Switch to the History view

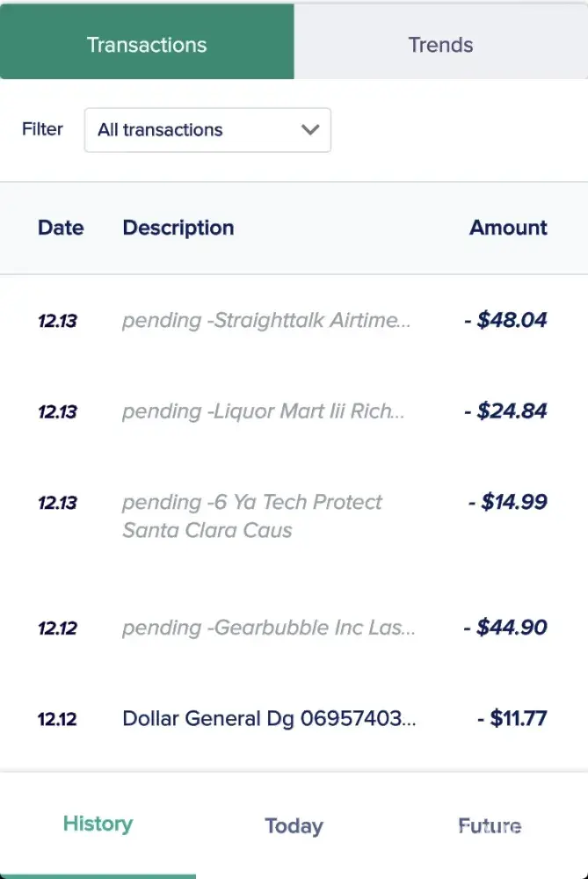click(x=98, y=825)
